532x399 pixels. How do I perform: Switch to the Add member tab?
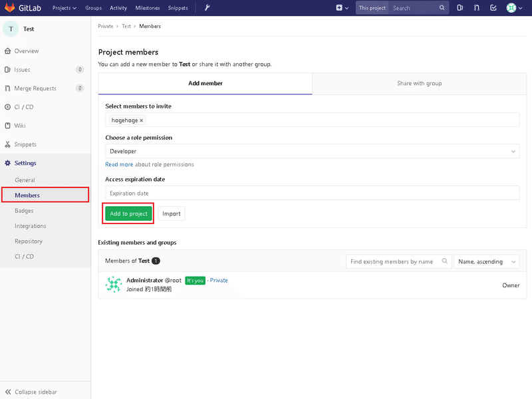click(205, 84)
